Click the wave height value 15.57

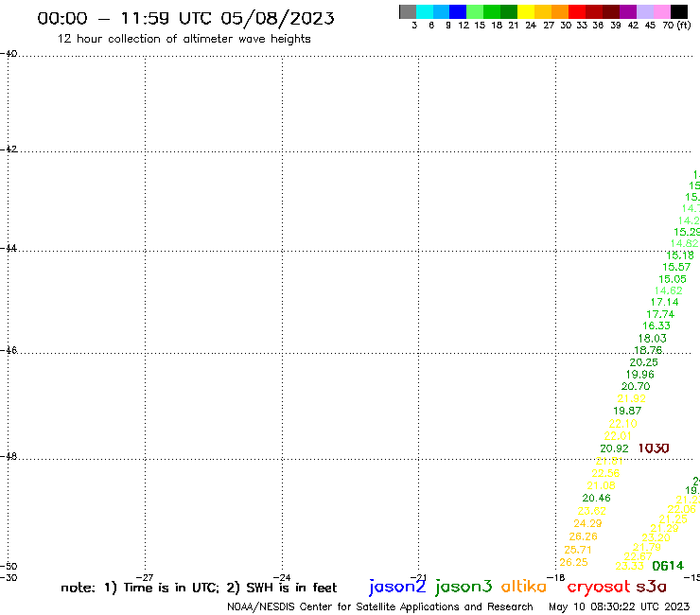(676, 267)
